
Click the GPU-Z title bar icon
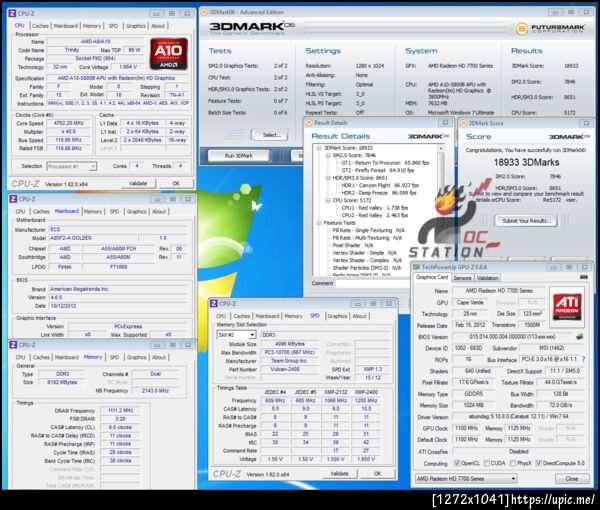[416, 267]
